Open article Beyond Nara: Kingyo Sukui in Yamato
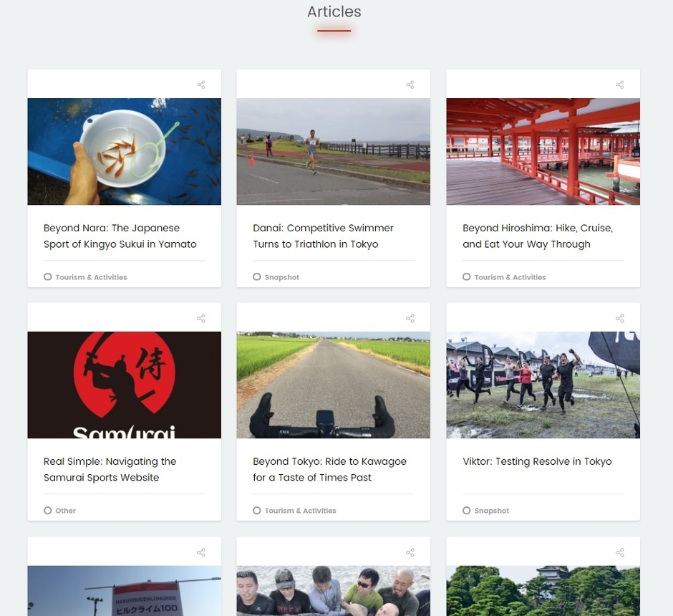Screen dimensions: 673x616 pyautogui.click(x=120, y=236)
